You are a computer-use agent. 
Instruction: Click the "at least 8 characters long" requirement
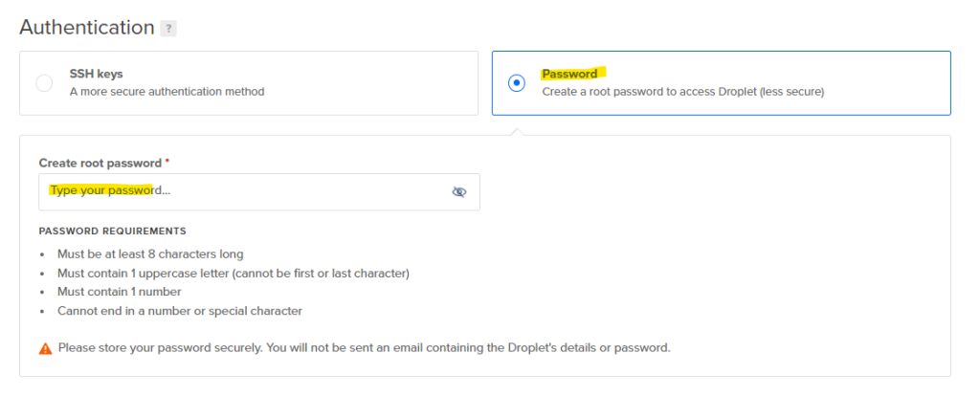[150, 254]
